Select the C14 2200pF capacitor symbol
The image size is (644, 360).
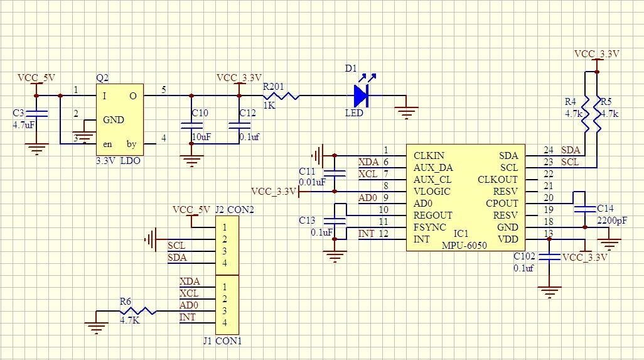pyautogui.click(x=585, y=209)
